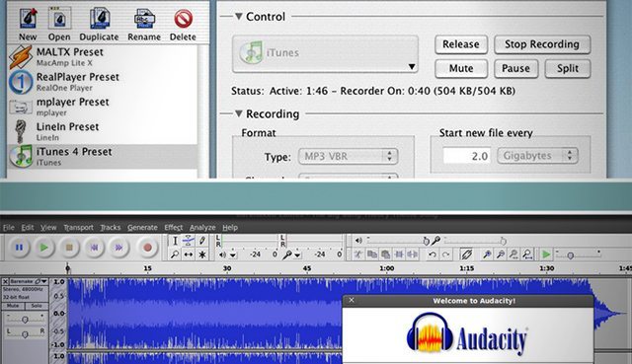Collapse the Control section triangle
632x364 pixels.
tap(239, 17)
